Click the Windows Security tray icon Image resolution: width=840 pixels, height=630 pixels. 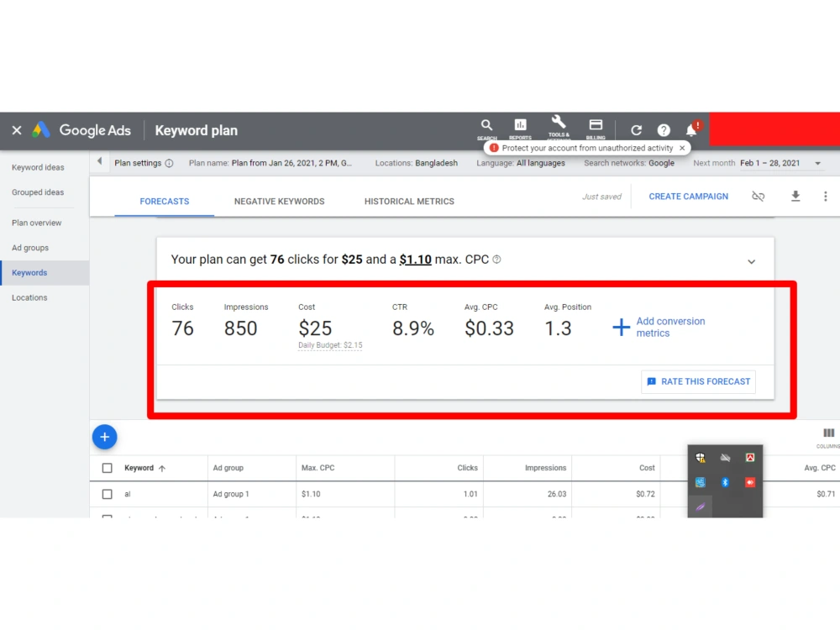click(701, 458)
